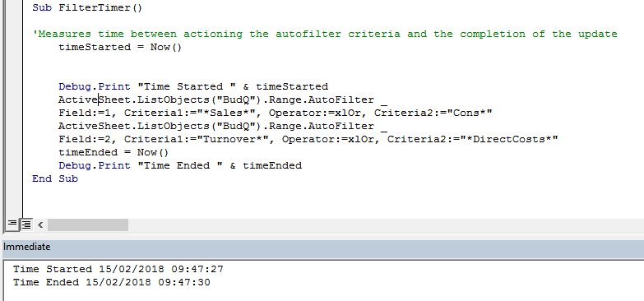Click the 'timeEnded = Now()' line

114,152
